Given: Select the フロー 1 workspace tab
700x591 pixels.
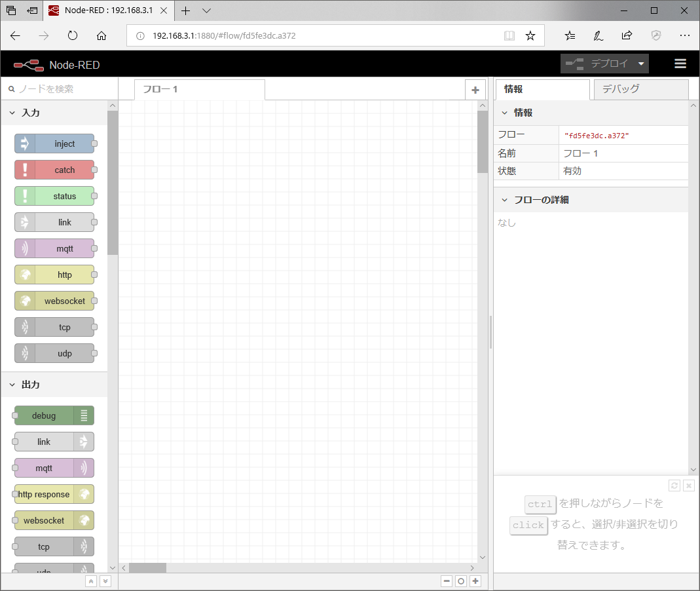Looking at the screenshot, I should point(200,90).
